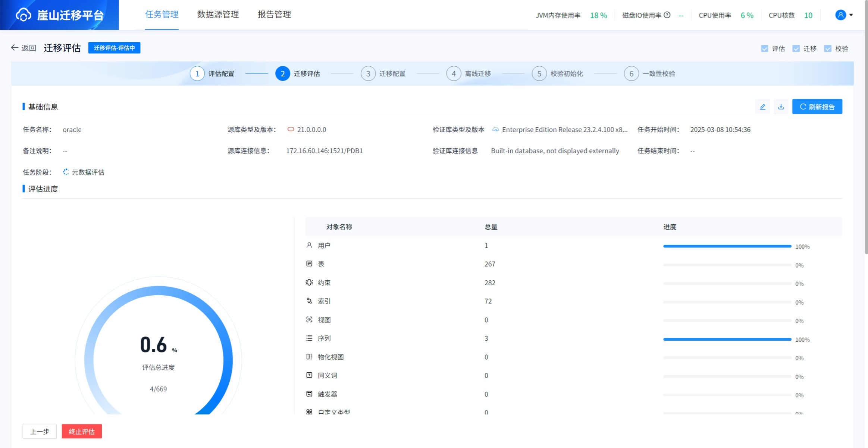
Task: Toggle the 迁移 checkbox
Action: pyautogui.click(x=796, y=48)
